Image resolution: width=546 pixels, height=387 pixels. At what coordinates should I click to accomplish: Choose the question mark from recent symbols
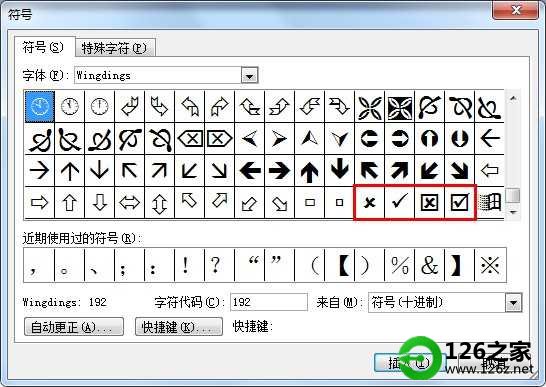pyautogui.click(x=219, y=265)
